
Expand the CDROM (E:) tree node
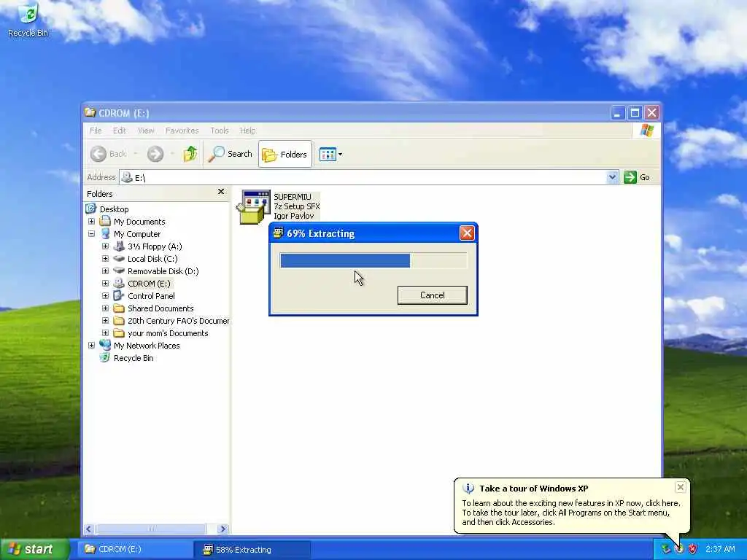[105, 284]
